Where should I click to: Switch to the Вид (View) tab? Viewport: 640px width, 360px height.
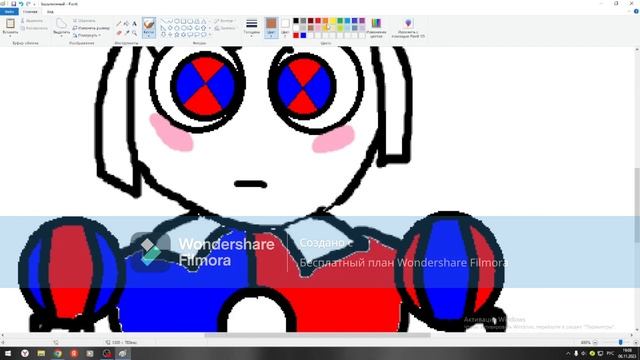click(x=50, y=11)
